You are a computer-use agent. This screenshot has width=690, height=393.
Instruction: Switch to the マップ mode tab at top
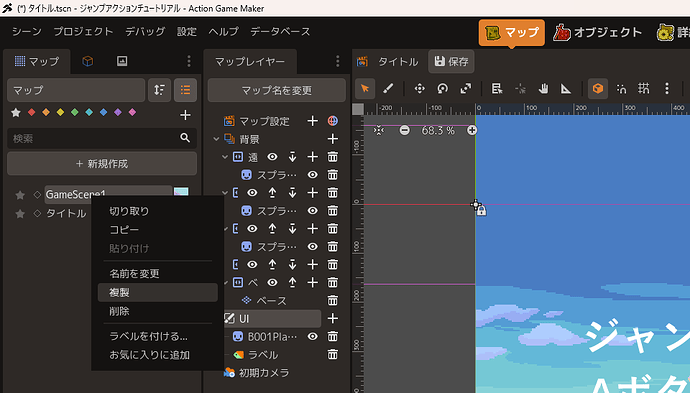click(x=512, y=32)
